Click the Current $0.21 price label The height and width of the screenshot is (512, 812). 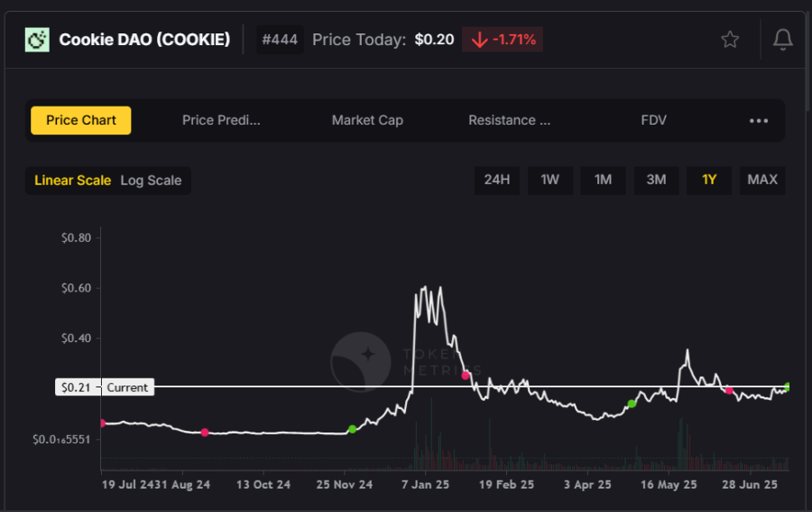[105, 387]
